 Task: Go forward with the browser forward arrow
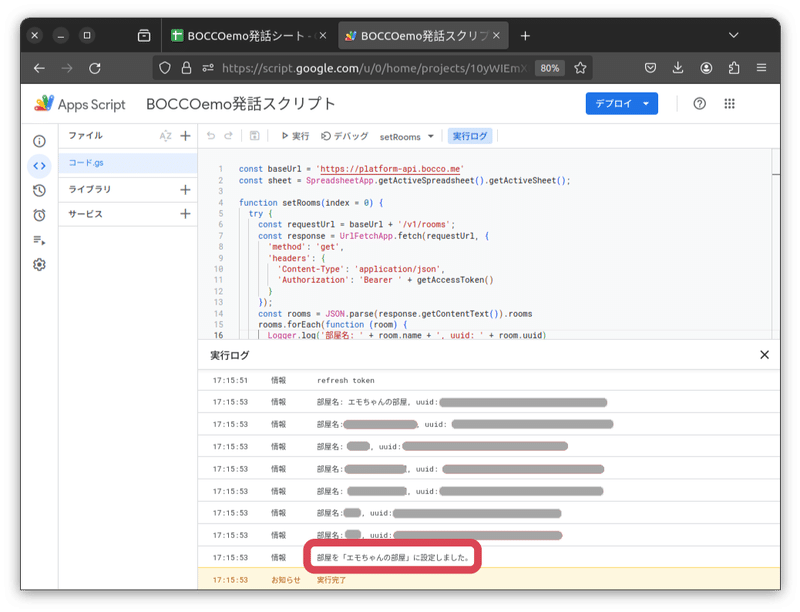pyautogui.click(x=67, y=68)
